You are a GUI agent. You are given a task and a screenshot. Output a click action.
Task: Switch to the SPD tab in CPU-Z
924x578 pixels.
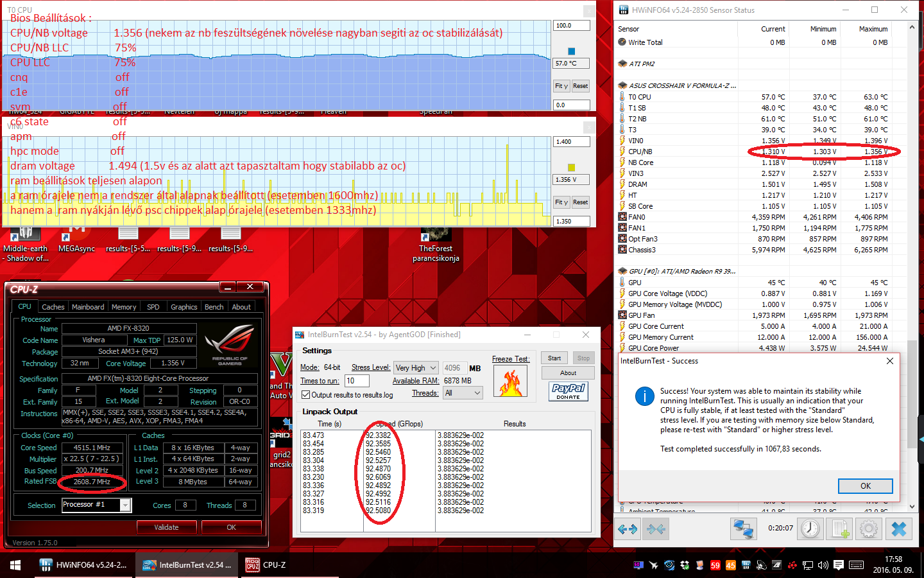click(x=153, y=307)
